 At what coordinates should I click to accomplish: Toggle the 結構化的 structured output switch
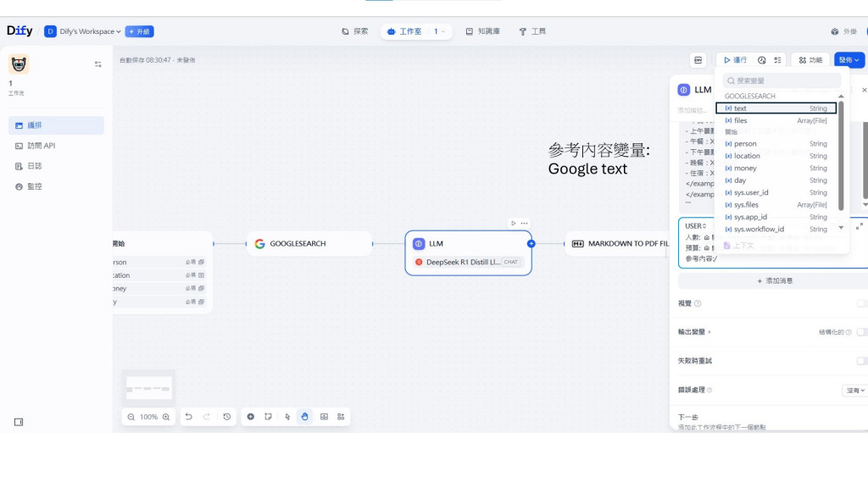coord(862,332)
